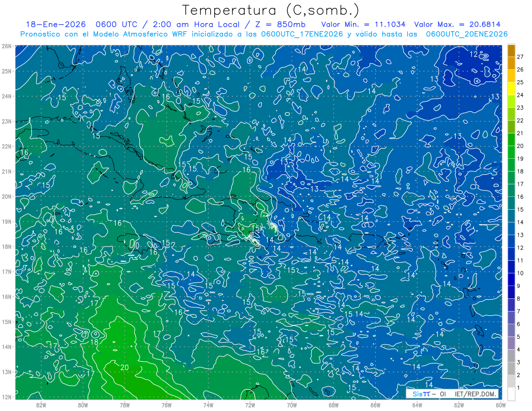Click the color bar's "20" legend value

tap(520, 146)
